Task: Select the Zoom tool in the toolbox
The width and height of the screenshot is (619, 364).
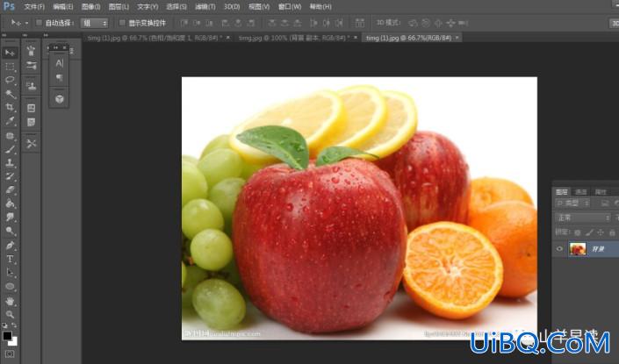Action: click(10, 314)
